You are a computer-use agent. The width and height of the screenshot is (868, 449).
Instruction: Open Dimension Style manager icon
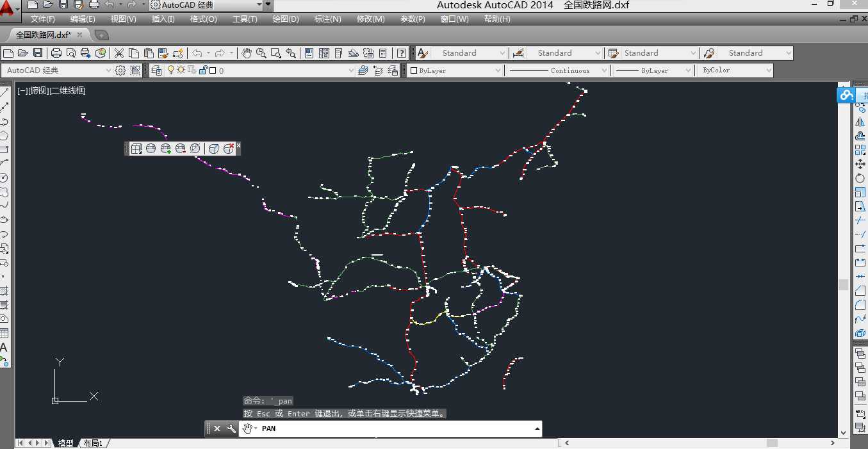pyautogui.click(x=518, y=53)
